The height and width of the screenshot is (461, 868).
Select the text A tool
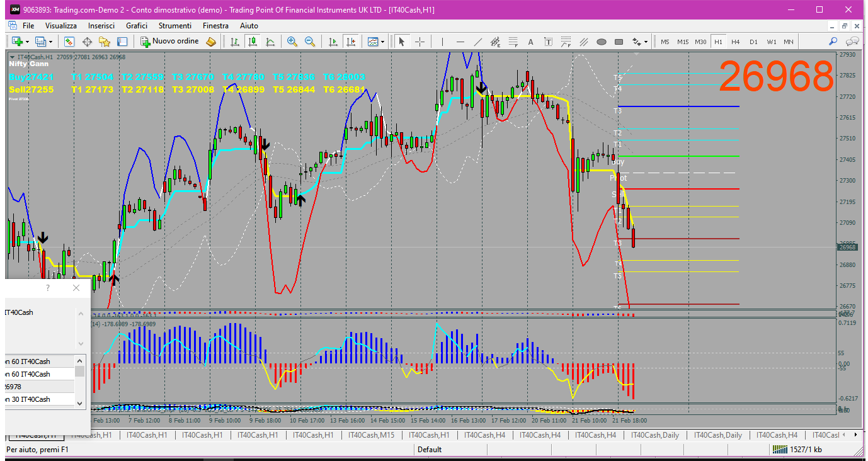pyautogui.click(x=530, y=42)
